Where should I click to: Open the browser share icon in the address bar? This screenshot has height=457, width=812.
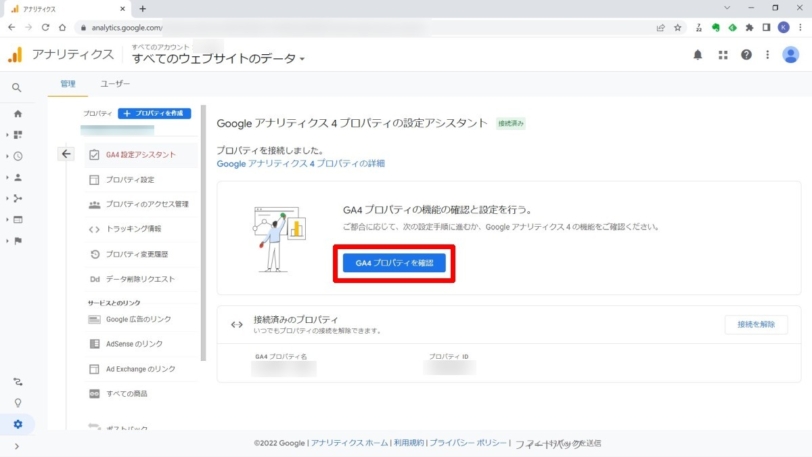click(660, 28)
